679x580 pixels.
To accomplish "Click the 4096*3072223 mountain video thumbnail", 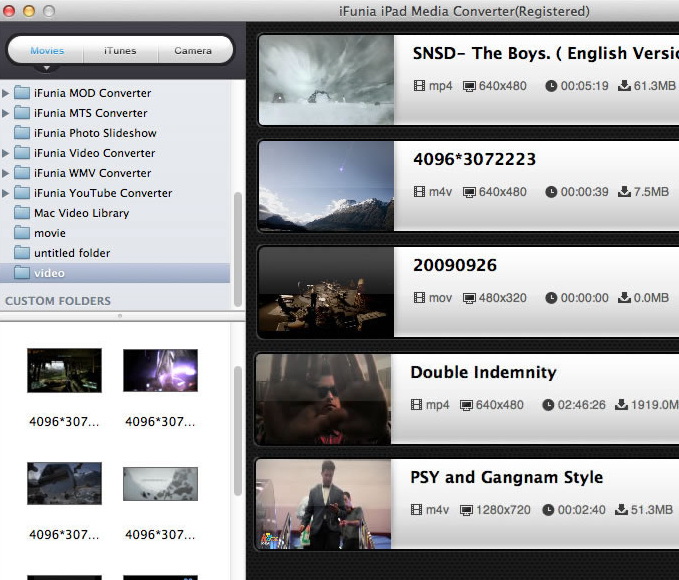I will coord(327,186).
